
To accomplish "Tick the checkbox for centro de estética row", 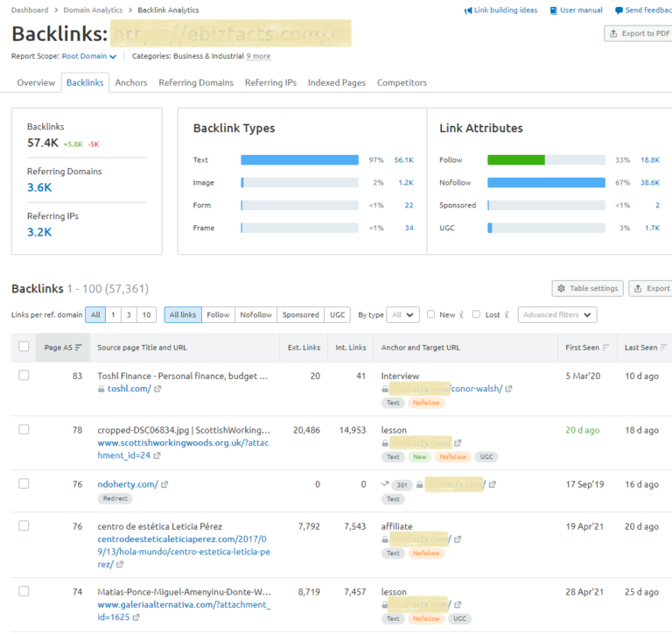I will pos(24,526).
